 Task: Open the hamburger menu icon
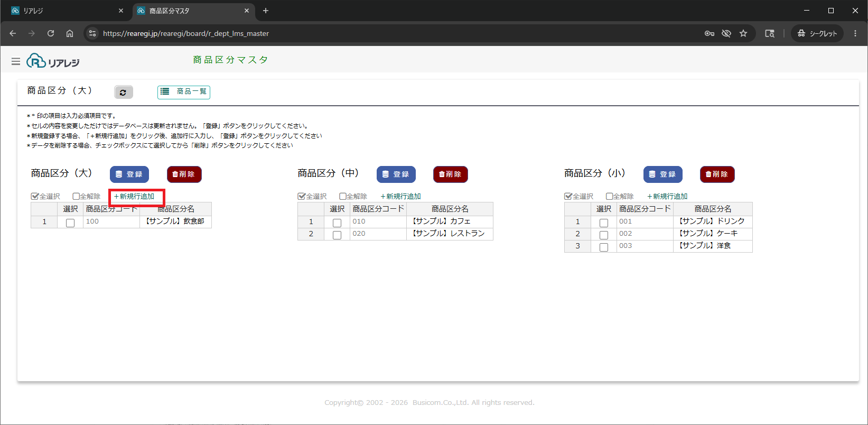pyautogui.click(x=16, y=62)
